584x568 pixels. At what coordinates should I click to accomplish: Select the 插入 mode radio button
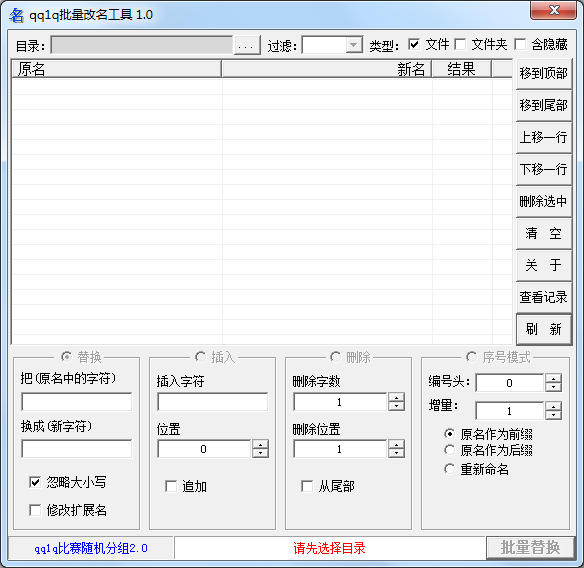(x=200, y=357)
